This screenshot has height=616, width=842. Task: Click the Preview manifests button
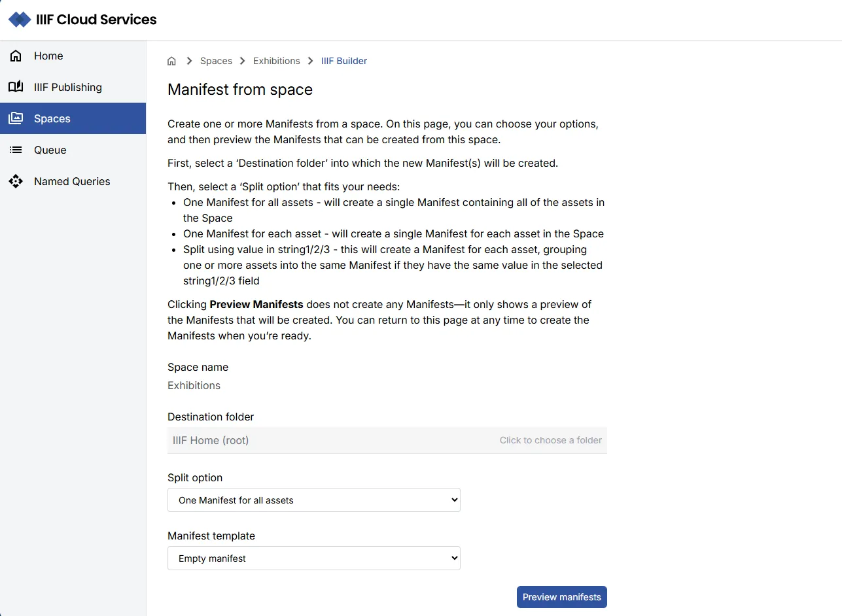click(x=562, y=597)
